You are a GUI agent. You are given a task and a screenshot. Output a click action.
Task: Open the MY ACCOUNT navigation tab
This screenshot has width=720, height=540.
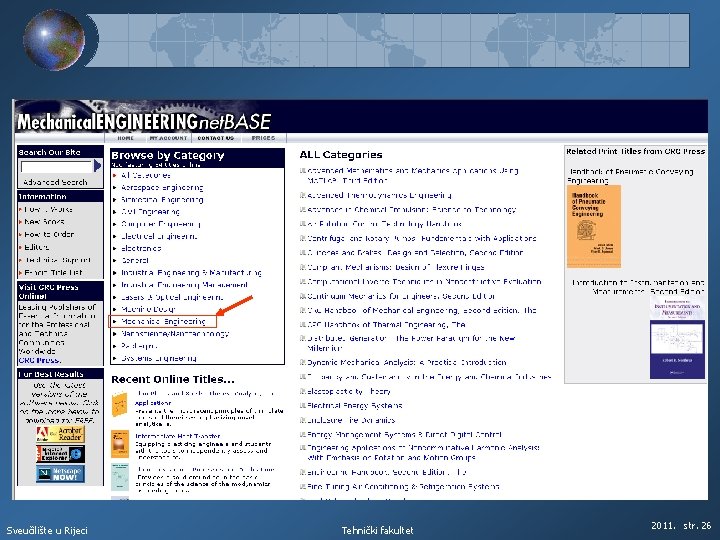pyautogui.click(x=169, y=138)
